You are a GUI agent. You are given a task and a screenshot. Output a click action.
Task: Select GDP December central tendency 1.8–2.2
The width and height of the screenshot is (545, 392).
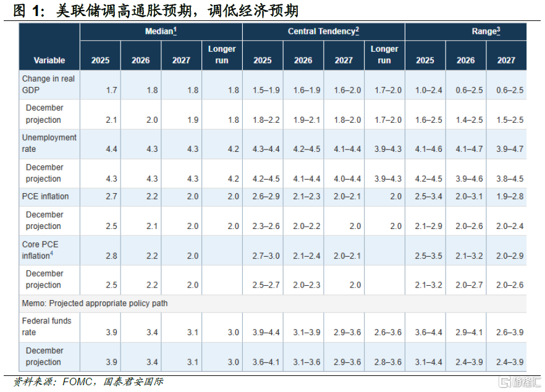coord(266,120)
